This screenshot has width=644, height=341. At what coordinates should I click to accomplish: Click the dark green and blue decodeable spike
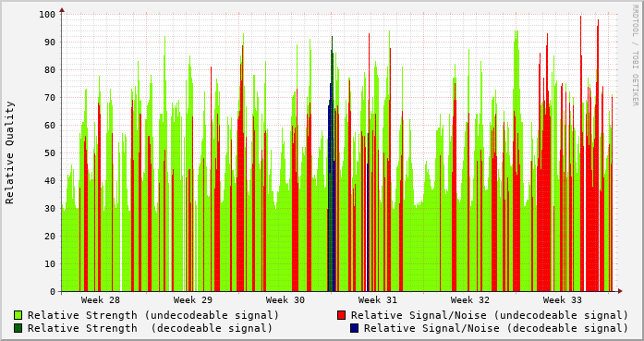(x=332, y=164)
